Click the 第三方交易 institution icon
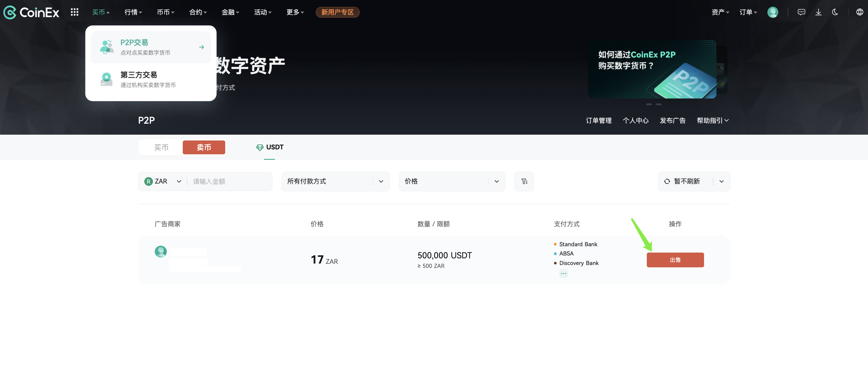 106,79
